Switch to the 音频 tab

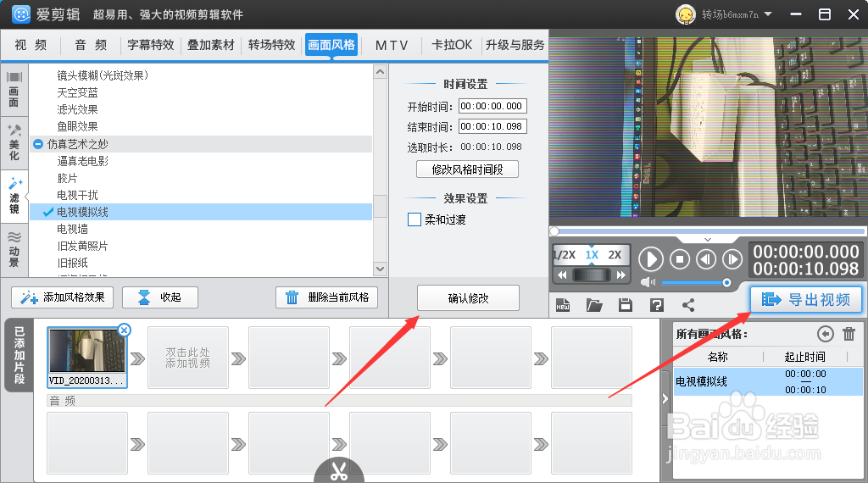tap(91, 45)
